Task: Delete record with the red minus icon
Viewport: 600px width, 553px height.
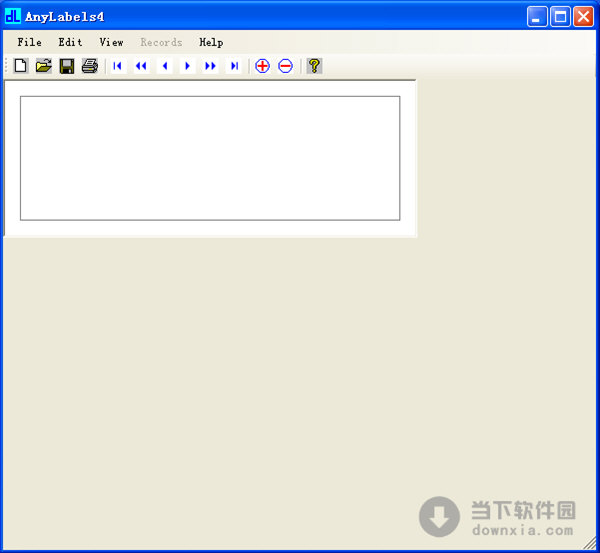Action: click(285, 66)
